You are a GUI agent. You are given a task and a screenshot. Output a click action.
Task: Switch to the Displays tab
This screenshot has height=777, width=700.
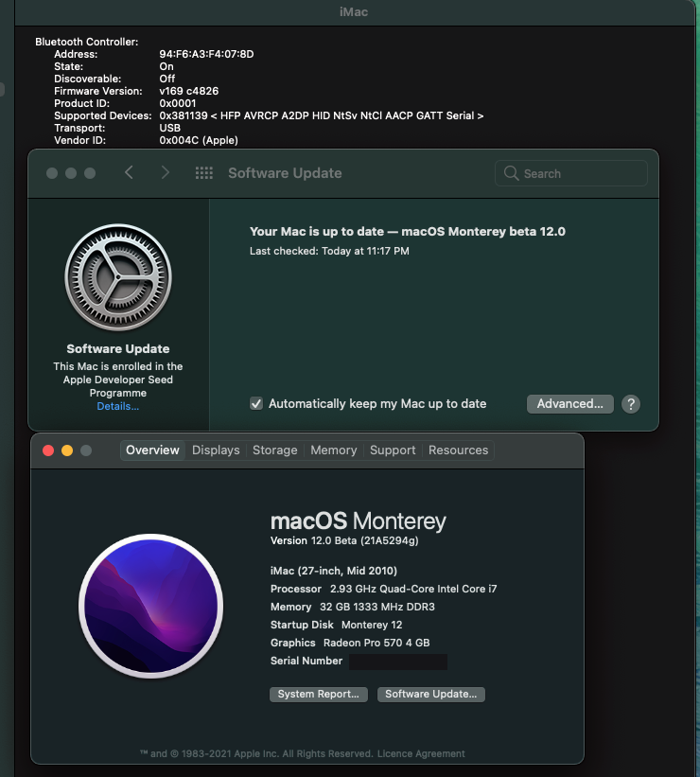[216, 450]
